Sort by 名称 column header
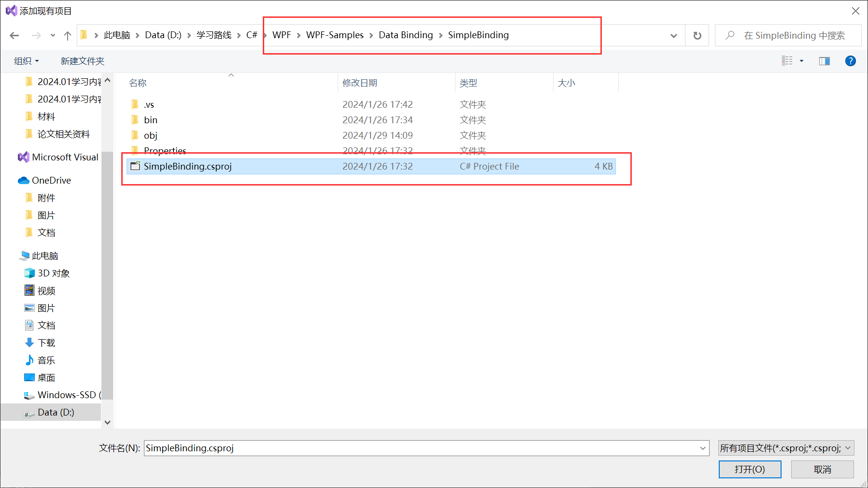Screen dimensions: 868x488 click(231, 83)
